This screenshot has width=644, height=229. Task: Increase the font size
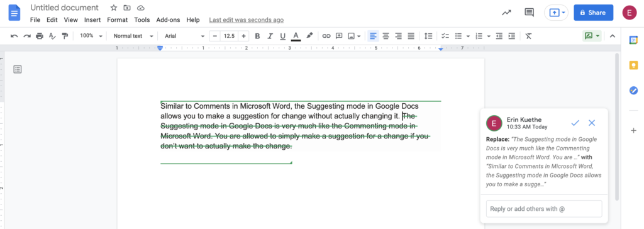[243, 36]
